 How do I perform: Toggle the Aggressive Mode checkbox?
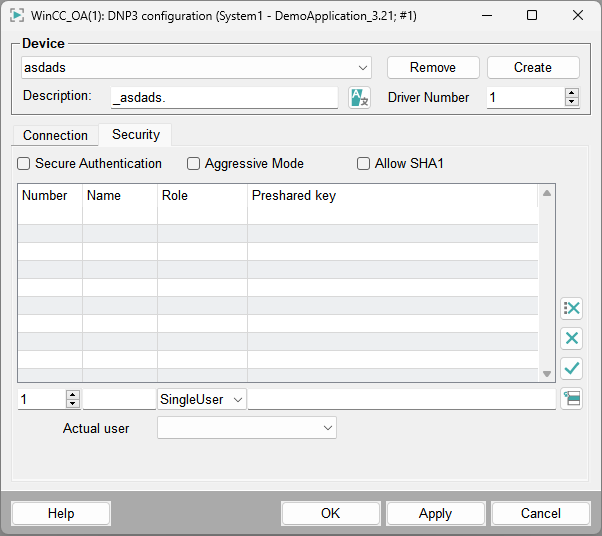pos(194,164)
